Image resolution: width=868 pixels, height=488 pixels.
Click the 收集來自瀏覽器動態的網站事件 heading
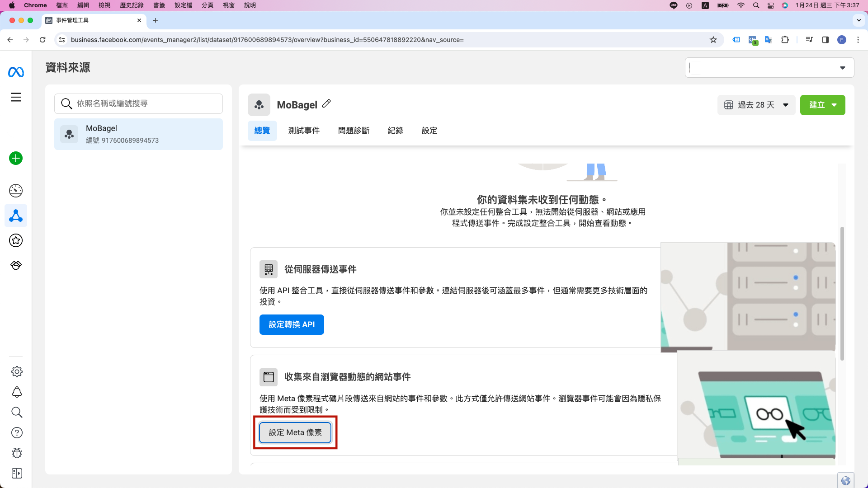347,377
